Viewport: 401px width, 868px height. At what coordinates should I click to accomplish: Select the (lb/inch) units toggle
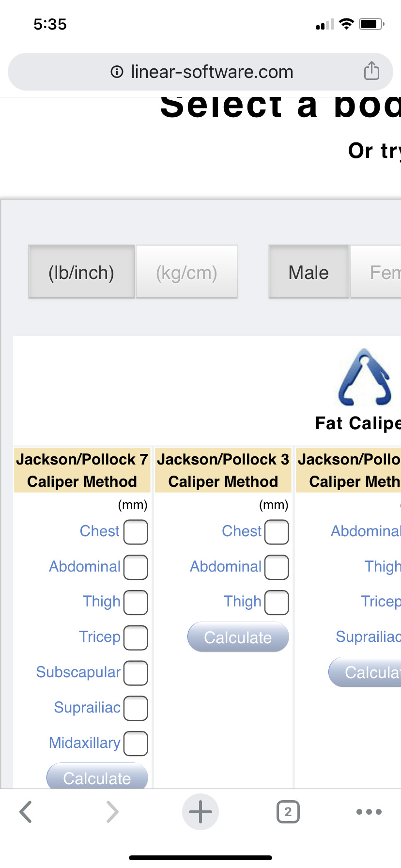(81, 272)
